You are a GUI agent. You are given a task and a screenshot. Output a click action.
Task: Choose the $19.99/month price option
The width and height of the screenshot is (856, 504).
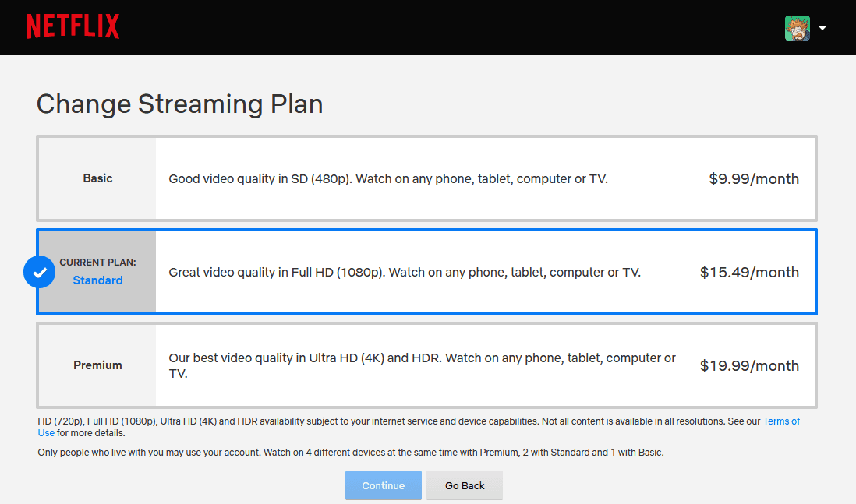tap(749, 365)
